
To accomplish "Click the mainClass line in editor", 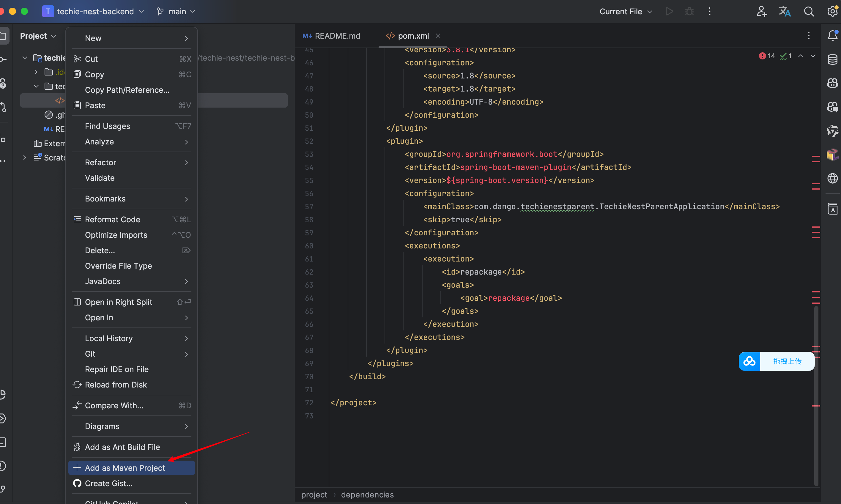I will [x=601, y=207].
